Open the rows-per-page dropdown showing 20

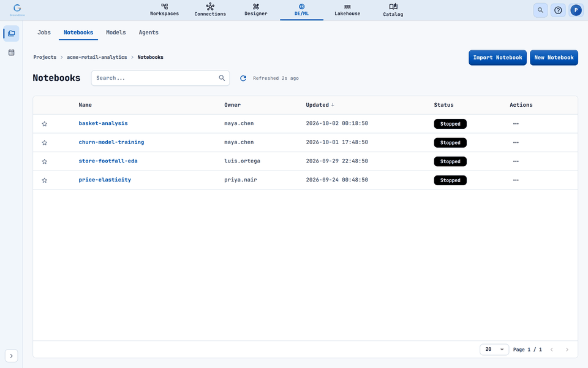coord(494,349)
